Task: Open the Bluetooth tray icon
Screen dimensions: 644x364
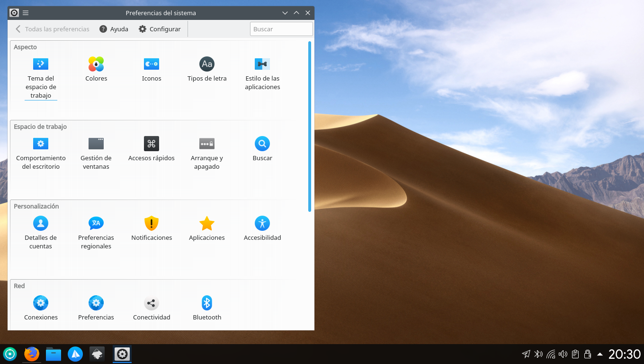Action: (x=538, y=354)
